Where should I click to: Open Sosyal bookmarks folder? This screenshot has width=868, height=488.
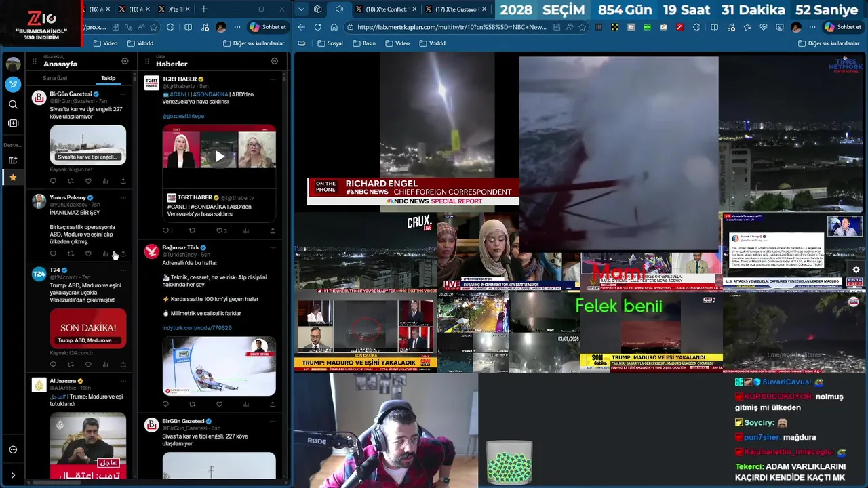point(330,43)
